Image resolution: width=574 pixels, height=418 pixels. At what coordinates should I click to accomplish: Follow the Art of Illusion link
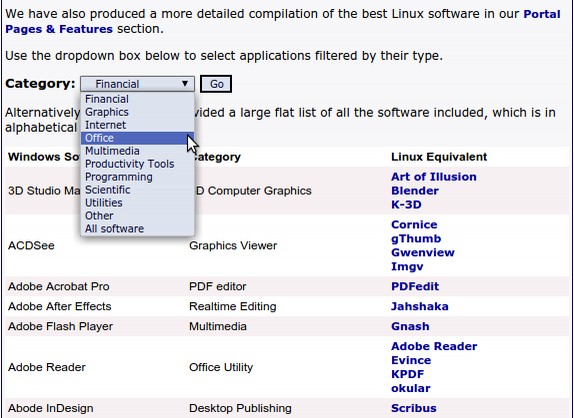click(434, 177)
